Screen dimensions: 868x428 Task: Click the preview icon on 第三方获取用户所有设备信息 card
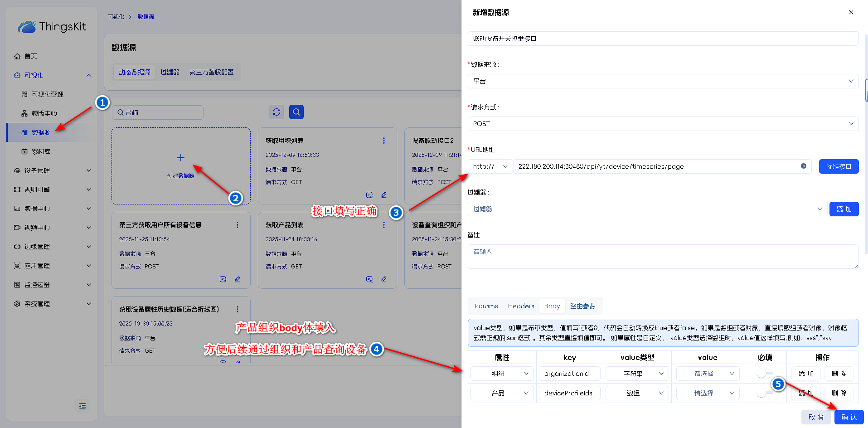pyautogui.click(x=223, y=279)
